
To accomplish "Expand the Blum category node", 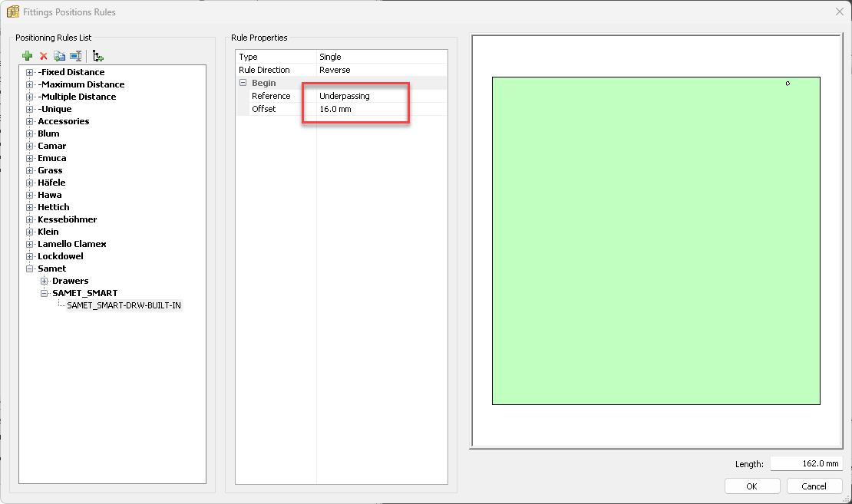I will [30, 133].
